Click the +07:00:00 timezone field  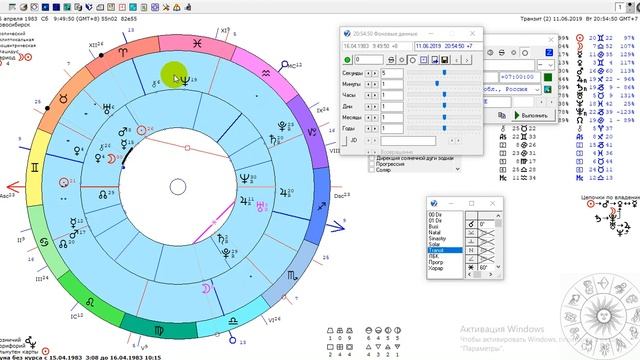(x=520, y=77)
